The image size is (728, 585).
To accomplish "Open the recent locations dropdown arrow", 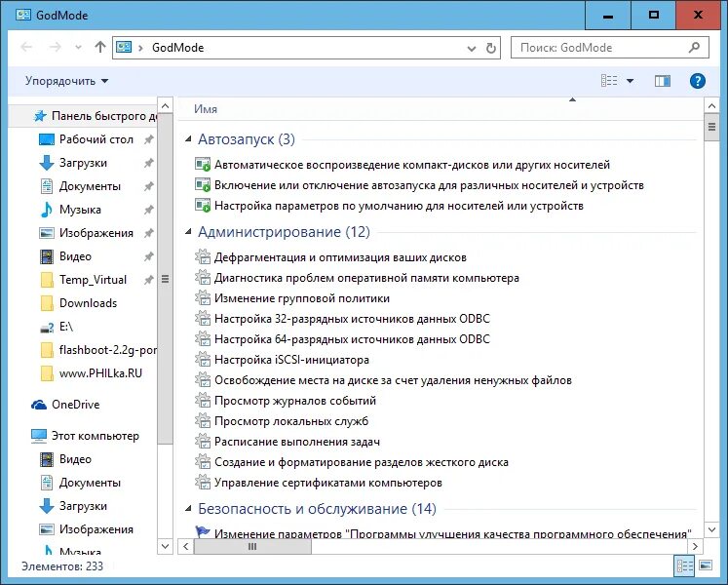I will (x=79, y=48).
